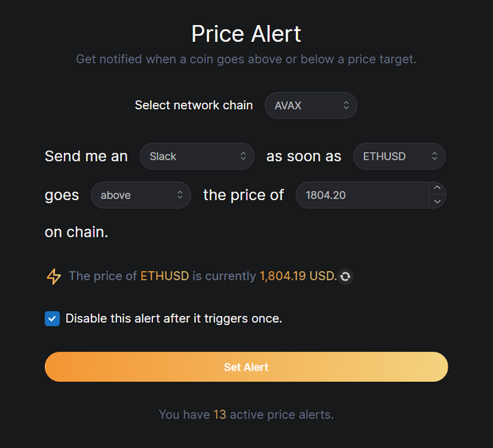Open the ETHUSD coin pair selector
Image resolution: width=493 pixels, height=448 pixels.
pyautogui.click(x=399, y=156)
